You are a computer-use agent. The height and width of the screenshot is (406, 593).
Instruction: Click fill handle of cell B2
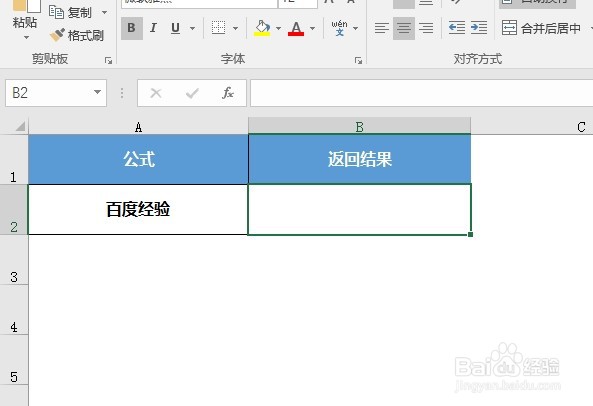point(470,234)
